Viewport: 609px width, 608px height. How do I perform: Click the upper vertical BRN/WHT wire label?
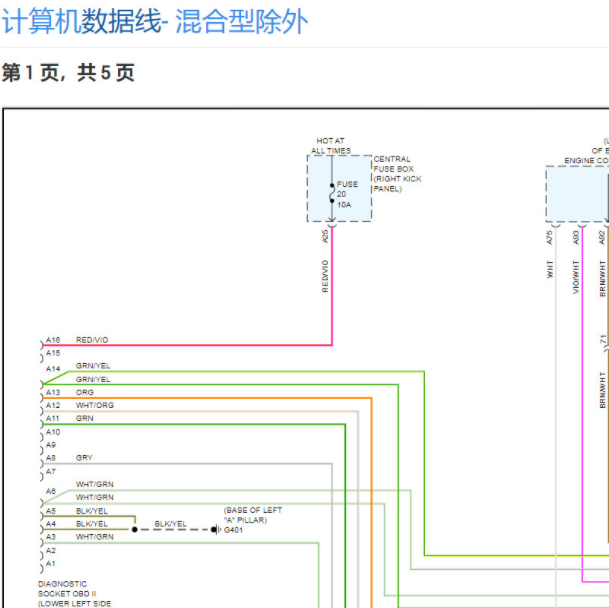[602, 279]
